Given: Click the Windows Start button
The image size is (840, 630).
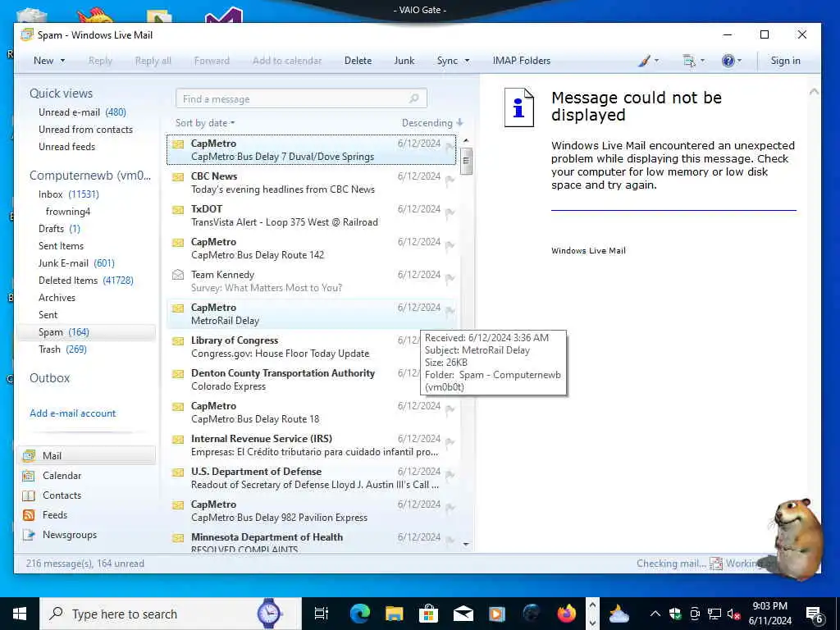Looking at the screenshot, I should tap(20, 614).
